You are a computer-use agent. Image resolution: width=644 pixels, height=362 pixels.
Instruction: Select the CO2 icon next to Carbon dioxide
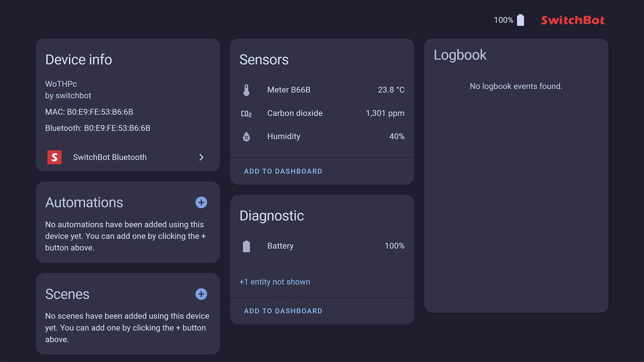pos(246,113)
